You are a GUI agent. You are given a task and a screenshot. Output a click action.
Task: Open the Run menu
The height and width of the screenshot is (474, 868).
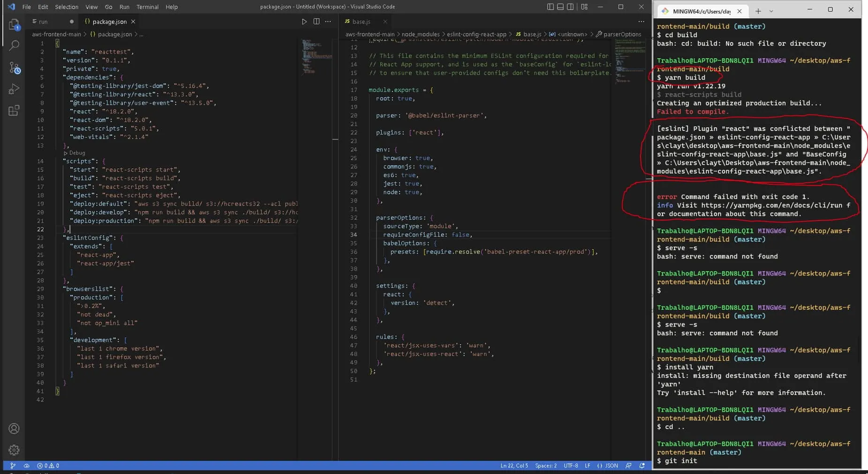click(x=124, y=7)
